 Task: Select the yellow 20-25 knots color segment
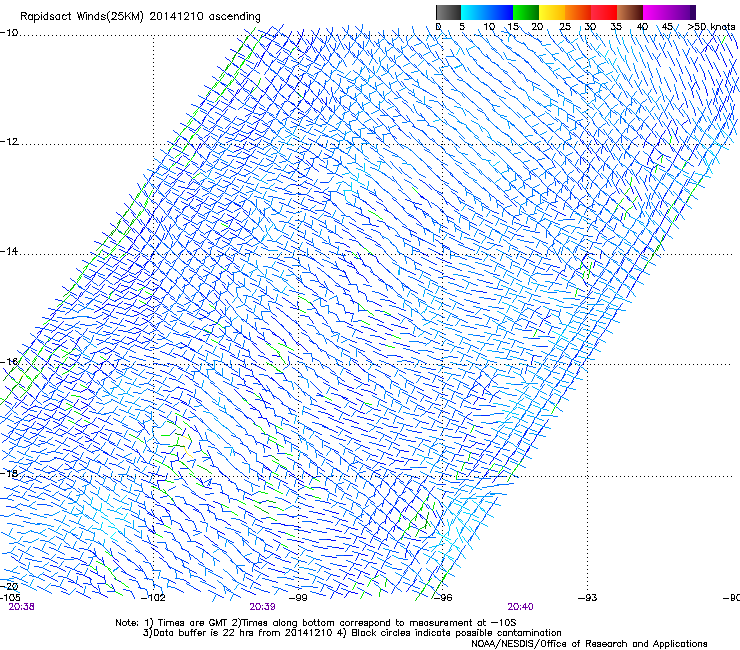(552, 12)
